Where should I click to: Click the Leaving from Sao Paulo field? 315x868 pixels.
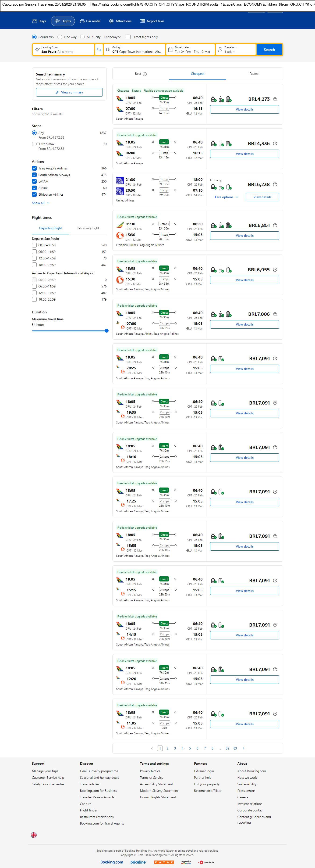[64, 50]
